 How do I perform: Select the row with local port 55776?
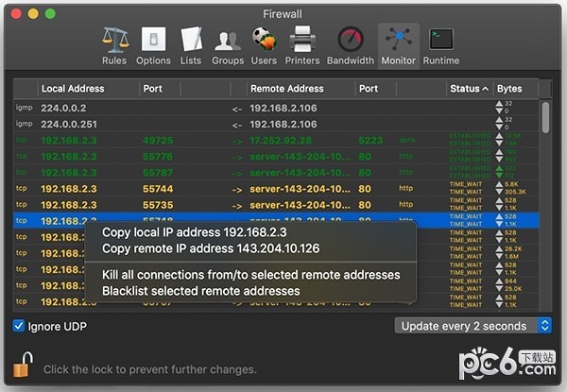[x=276, y=157]
